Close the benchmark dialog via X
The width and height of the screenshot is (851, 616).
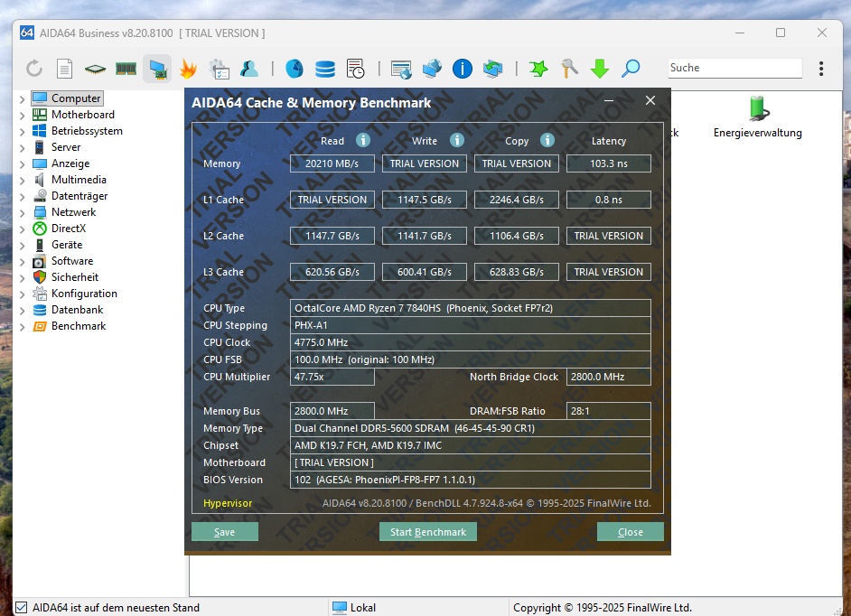click(650, 100)
